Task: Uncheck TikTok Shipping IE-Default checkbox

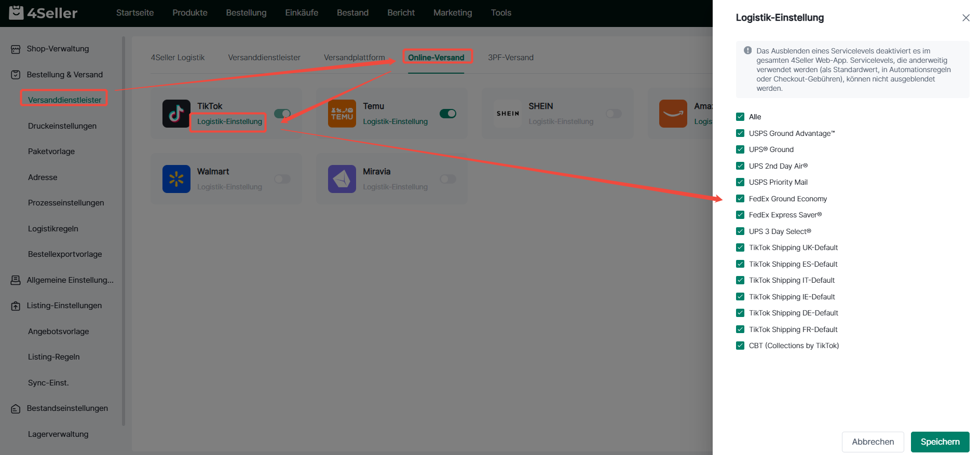Action: [x=740, y=297]
